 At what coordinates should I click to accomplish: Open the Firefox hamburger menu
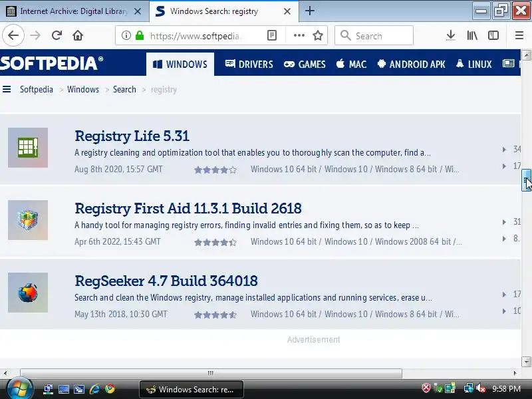point(519,35)
